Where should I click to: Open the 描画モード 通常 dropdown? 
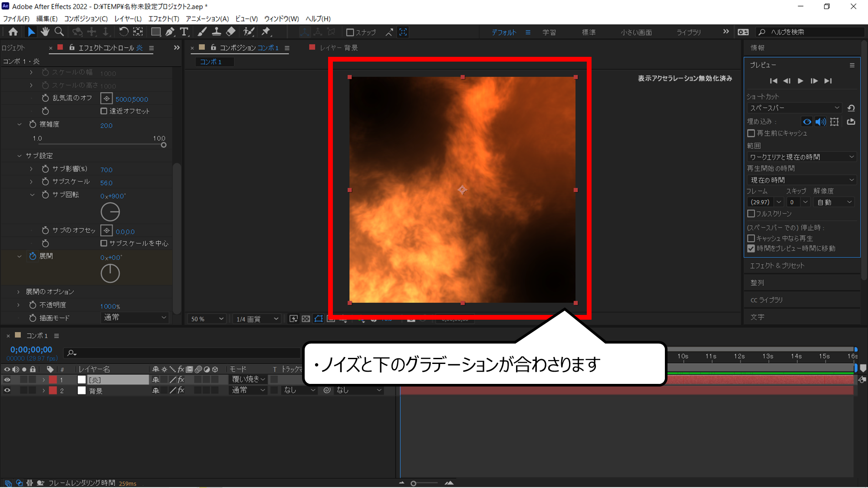pyautogui.click(x=135, y=318)
